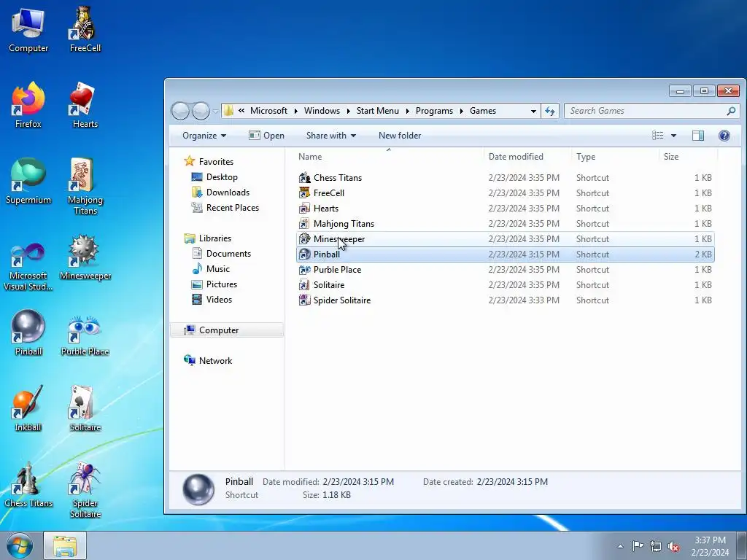Navigate to Windows breadcrumb

tap(322, 111)
